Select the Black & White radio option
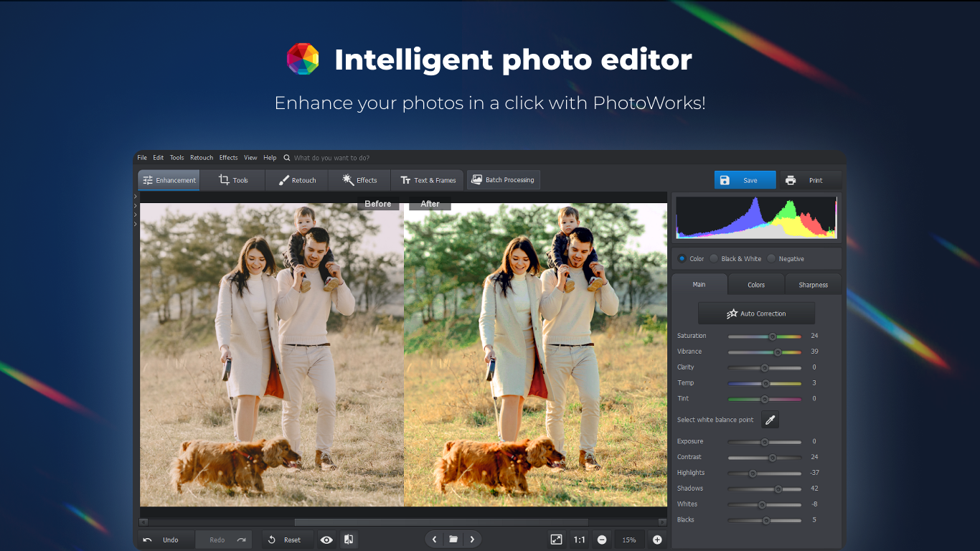Viewport: 980px width, 551px height. pyautogui.click(x=714, y=259)
